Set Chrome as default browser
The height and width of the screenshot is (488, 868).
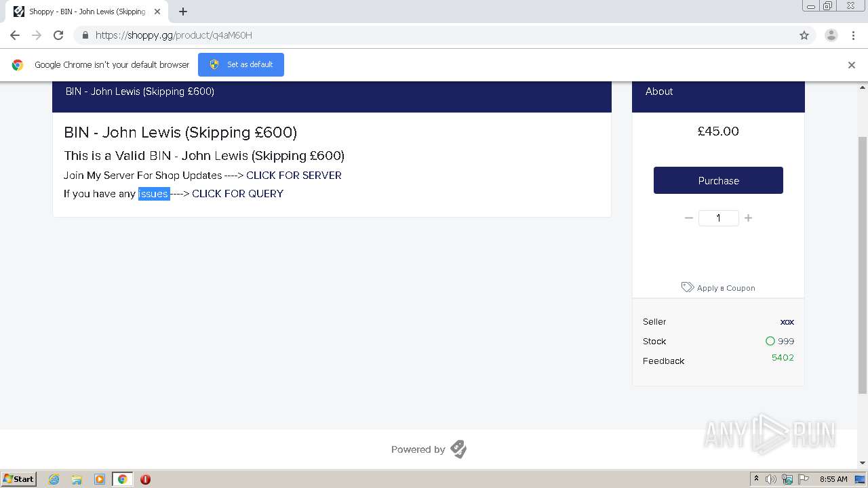coord(241,64)
